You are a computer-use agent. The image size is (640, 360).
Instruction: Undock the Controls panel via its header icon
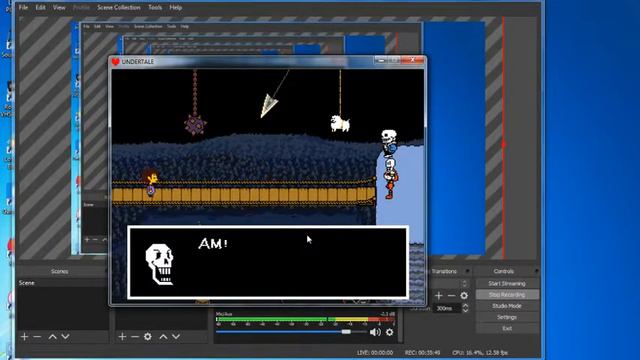pyautogui.click(x=536, y=271)
